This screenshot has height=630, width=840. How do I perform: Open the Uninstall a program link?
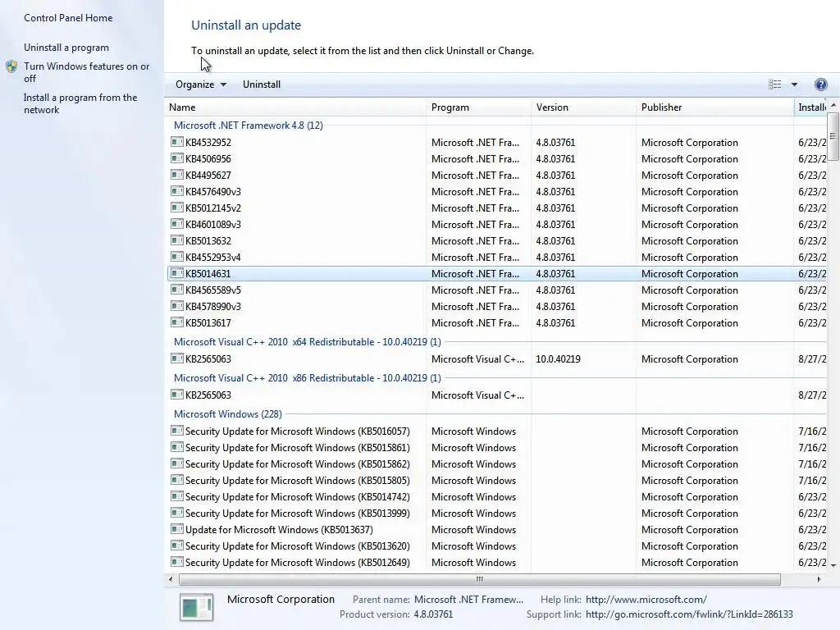coord(66,47)
